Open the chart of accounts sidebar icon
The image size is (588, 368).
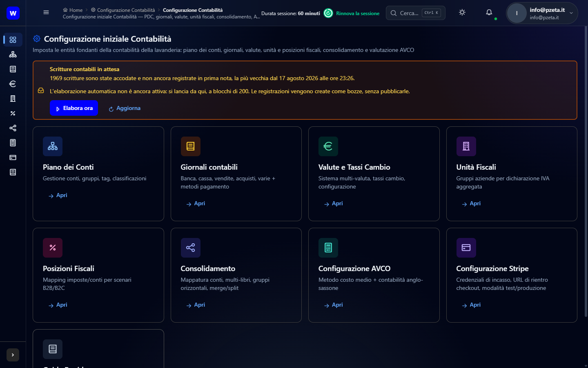pos(13,54)
